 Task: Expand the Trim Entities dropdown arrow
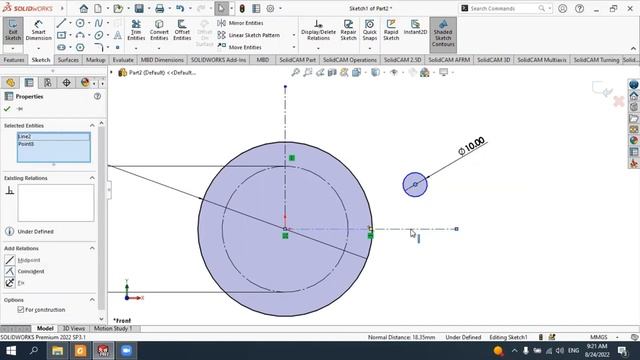pyautogui.click(x=136, y=48)
